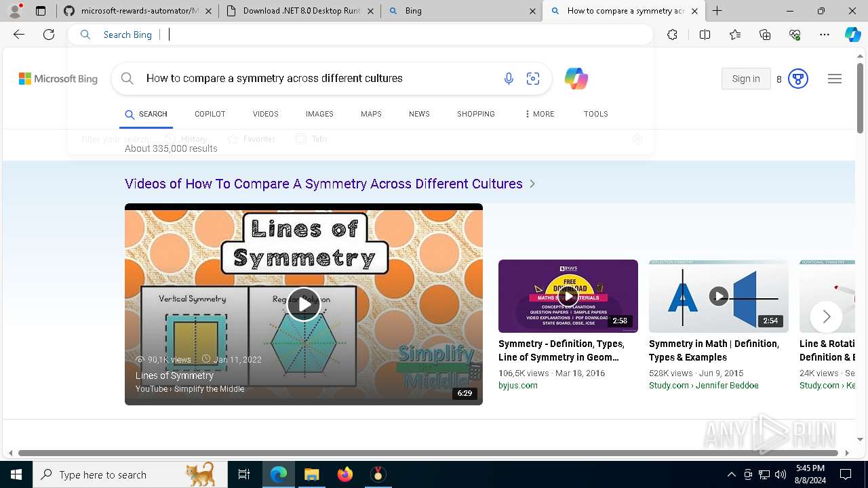
Task: Open the split screen icon
Action: tap(705, 35)
